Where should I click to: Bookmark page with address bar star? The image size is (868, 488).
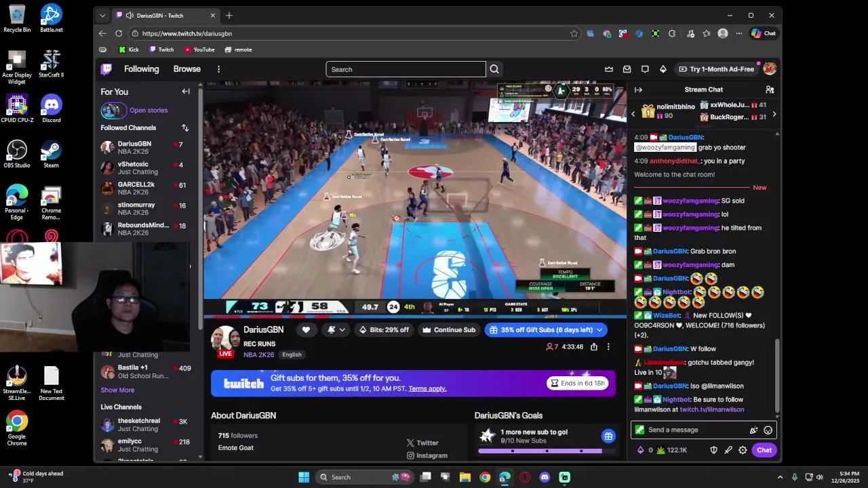click(x=574, y=33)
